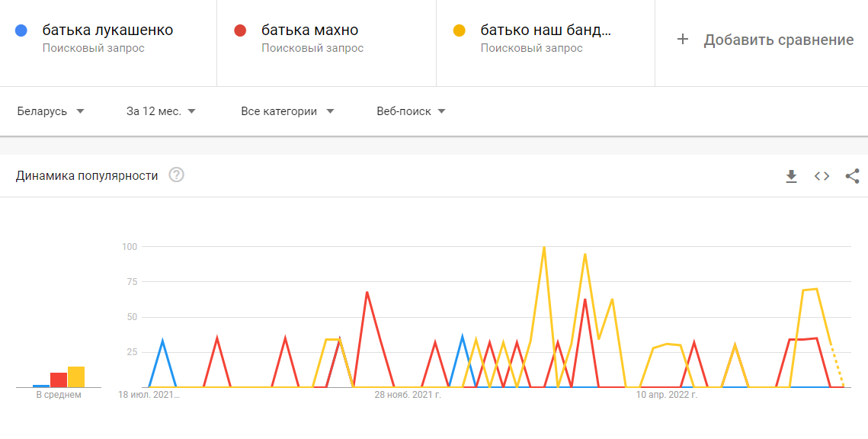Click the embed code icon

click(x=822, y=176)
